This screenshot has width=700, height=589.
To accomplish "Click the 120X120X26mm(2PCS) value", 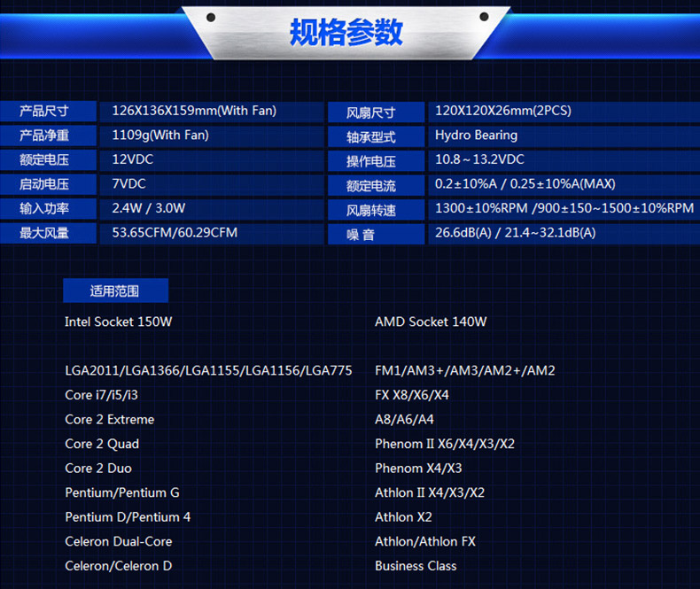I will (x=503, y=111).
